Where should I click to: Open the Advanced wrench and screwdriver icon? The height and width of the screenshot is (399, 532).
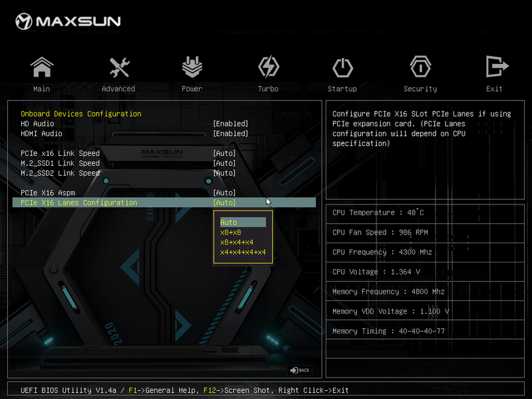[x=119, y=67]
